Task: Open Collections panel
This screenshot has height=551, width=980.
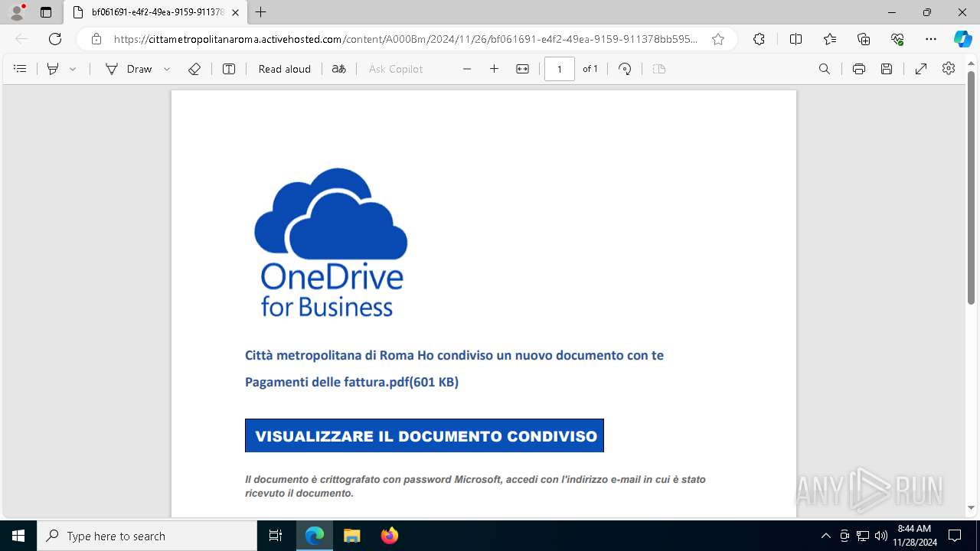Action: pyautogui.click(x=864, y=39)
